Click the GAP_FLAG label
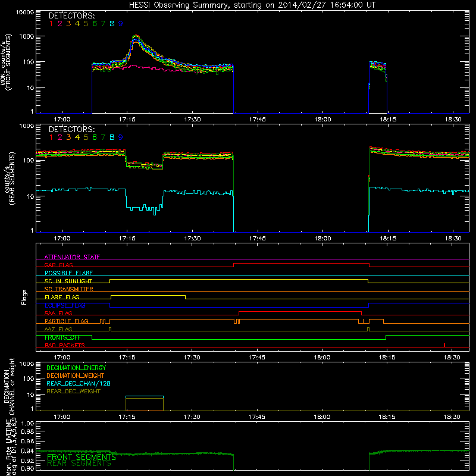Image resolution: width=476 pixels, height=476 pixels. click(x=58, y=265)
